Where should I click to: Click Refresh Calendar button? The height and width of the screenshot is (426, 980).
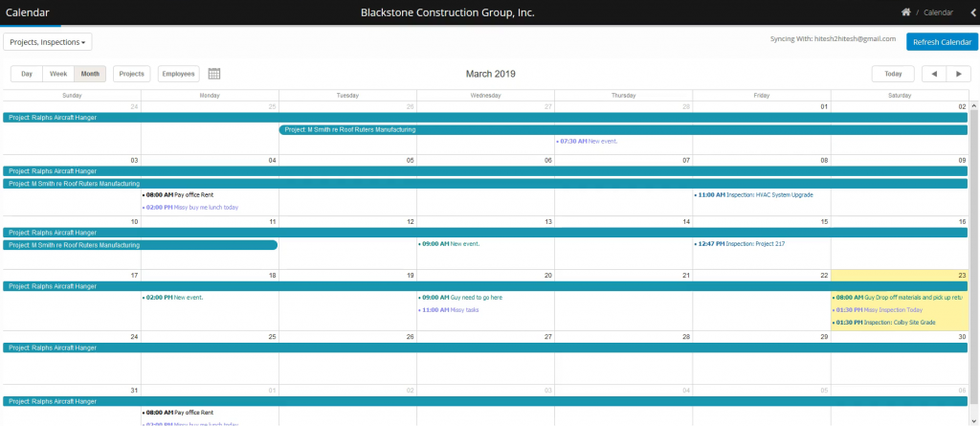942,42
